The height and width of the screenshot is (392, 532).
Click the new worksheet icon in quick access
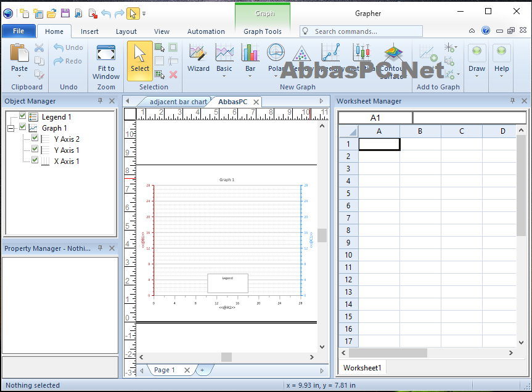coord(38,13)
